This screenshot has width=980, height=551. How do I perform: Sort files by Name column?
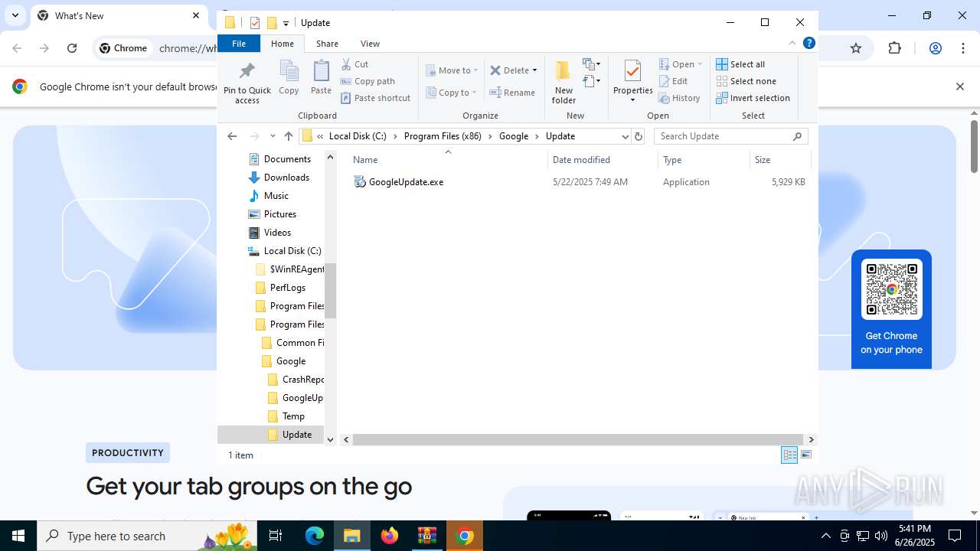pyautogui.click(x=448, y=160)
